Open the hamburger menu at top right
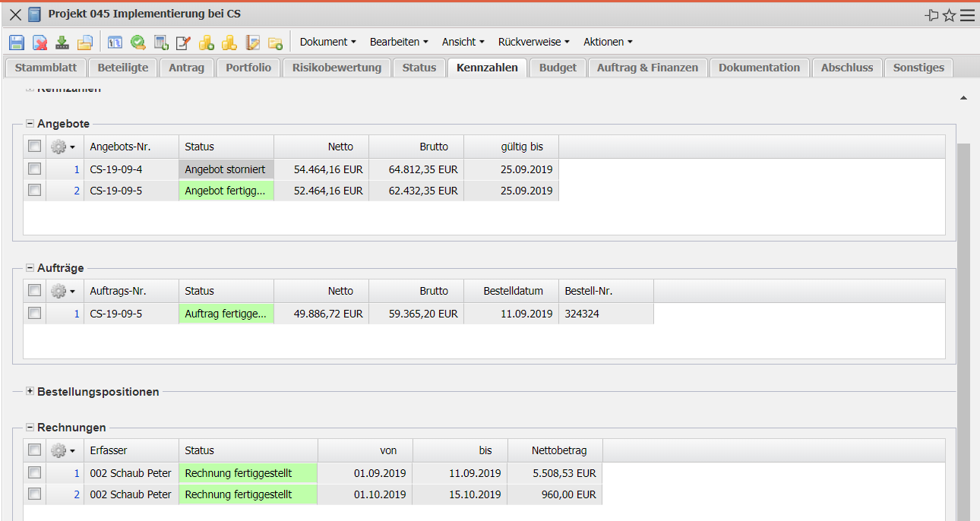 click(x=967, y=15)
